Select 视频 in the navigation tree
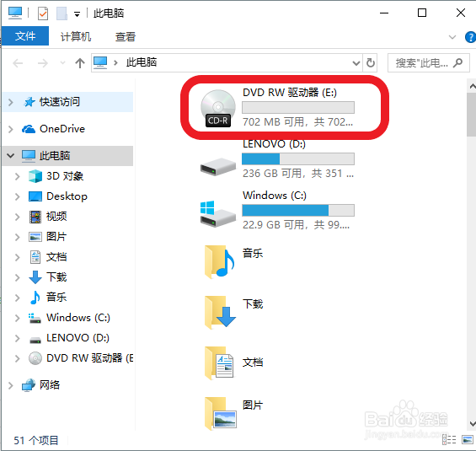 (x=56, y=217)
